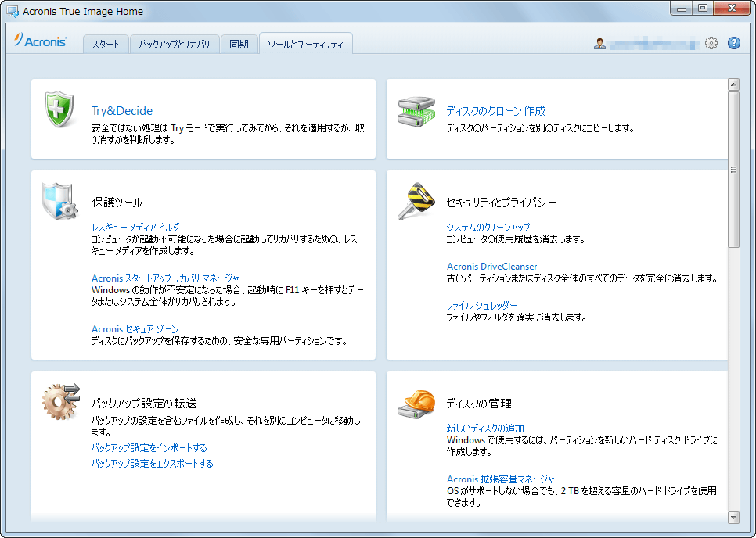Click バックアップ設定をエクスポートする
Screen dimensions: 756x538
(x=152, y=464)
